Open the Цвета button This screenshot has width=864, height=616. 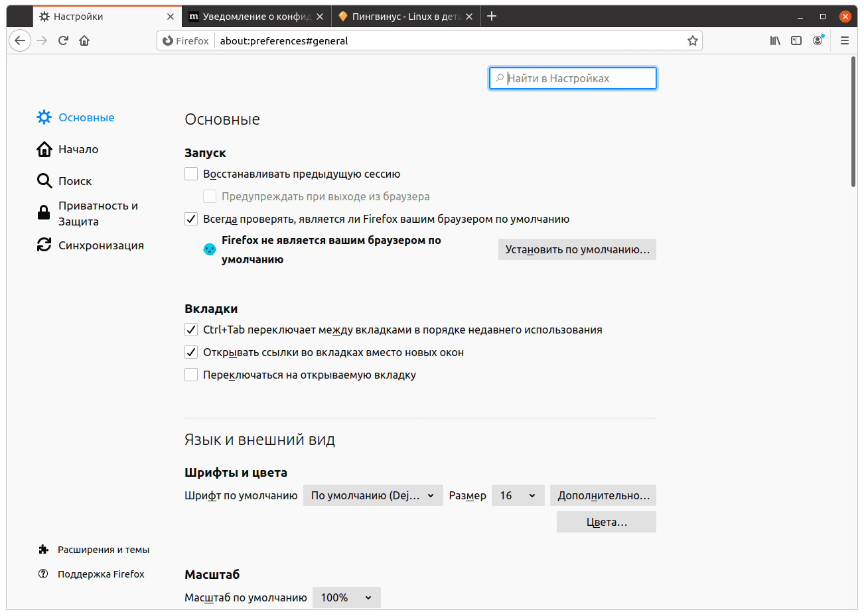[x=607, y=522]
